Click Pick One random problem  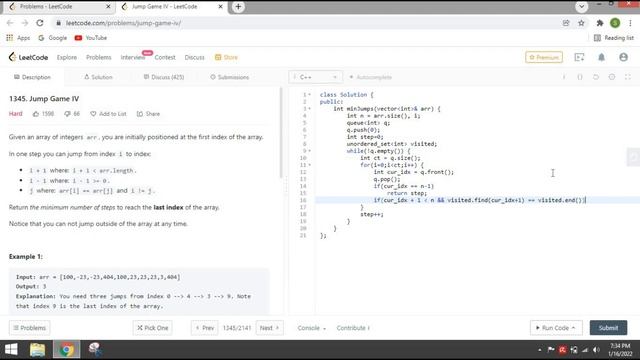click(x=152, y=328)
